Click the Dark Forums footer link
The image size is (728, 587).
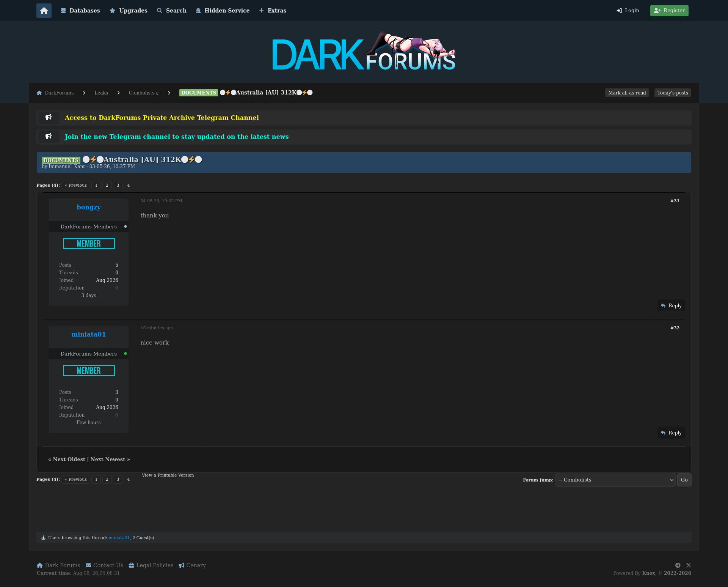63,565
